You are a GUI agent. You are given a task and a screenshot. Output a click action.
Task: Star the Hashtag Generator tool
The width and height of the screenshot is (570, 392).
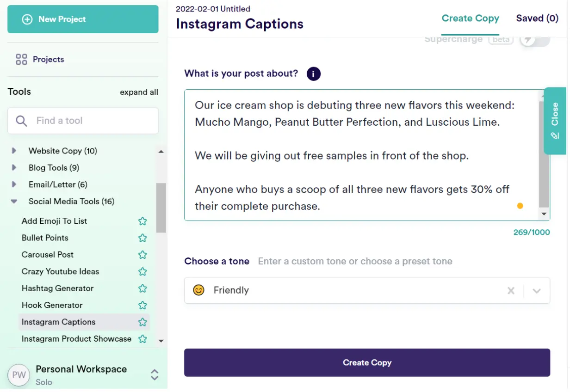[x=142, y=288]
